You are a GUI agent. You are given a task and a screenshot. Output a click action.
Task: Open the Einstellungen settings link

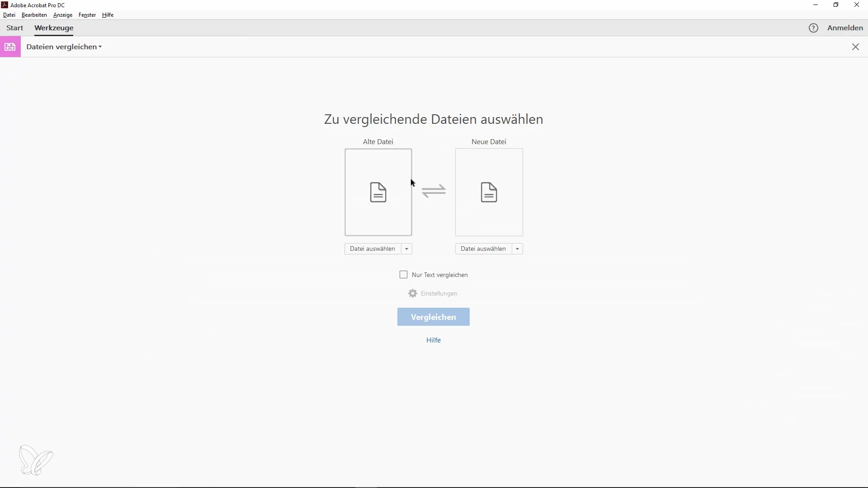tap(439, 294)
